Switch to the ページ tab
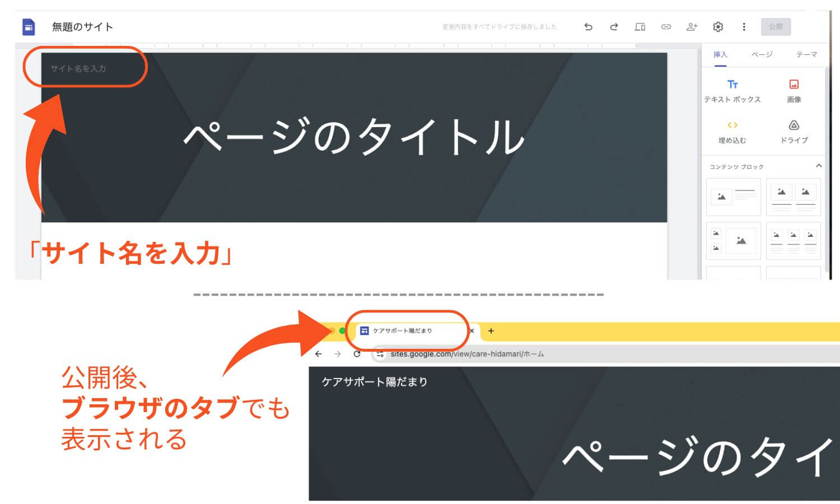Viewport: 840px width, 504px height. point(762,54)
